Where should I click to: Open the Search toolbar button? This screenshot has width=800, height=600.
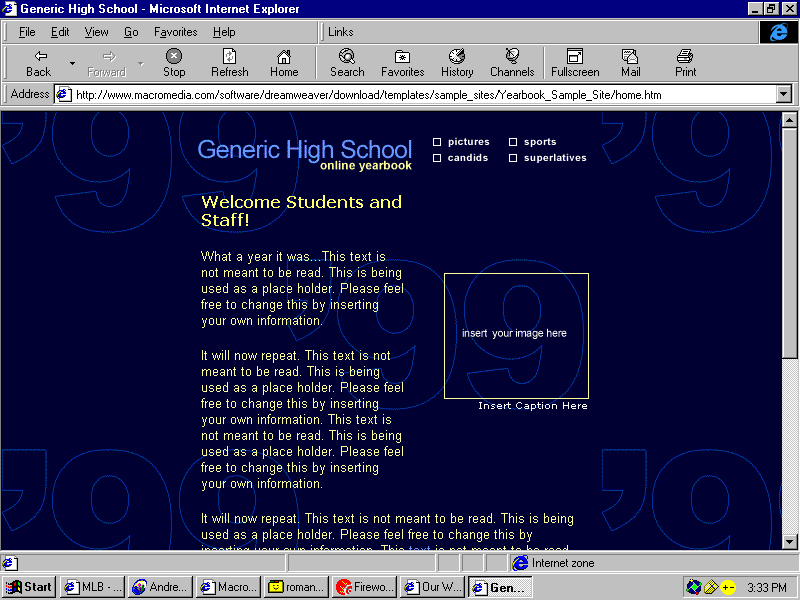[347, 64]
